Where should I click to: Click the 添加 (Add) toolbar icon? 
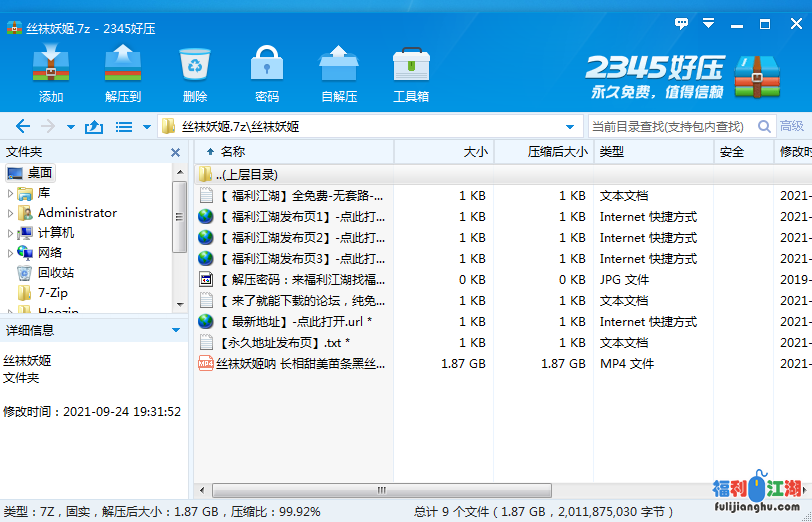click(50, 74)
